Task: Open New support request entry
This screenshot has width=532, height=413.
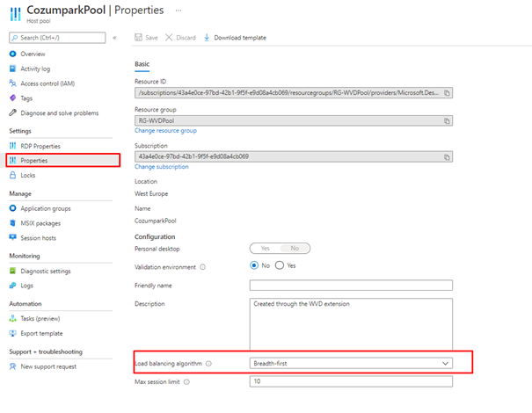Action: coord(48,367)
